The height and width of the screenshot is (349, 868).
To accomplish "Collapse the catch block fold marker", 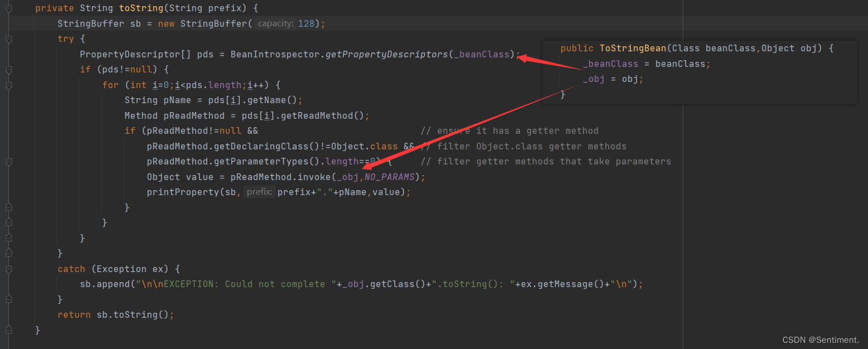I will click(x=8, y=269).
